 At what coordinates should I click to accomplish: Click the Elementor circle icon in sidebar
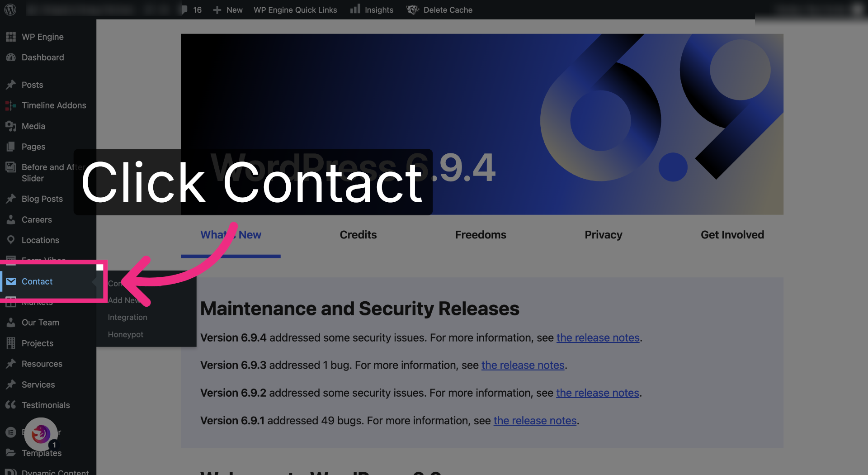point(11,432)
